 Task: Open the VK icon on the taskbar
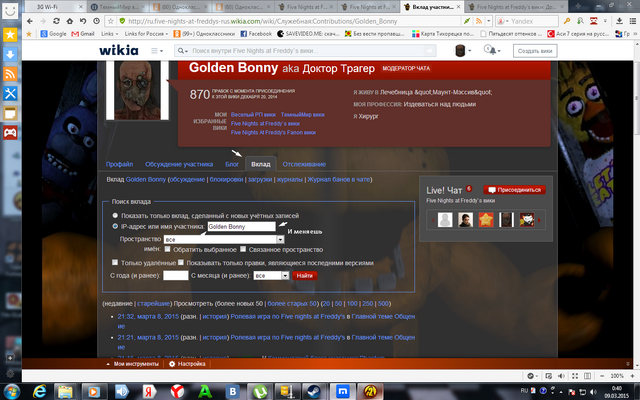point(233,391)
